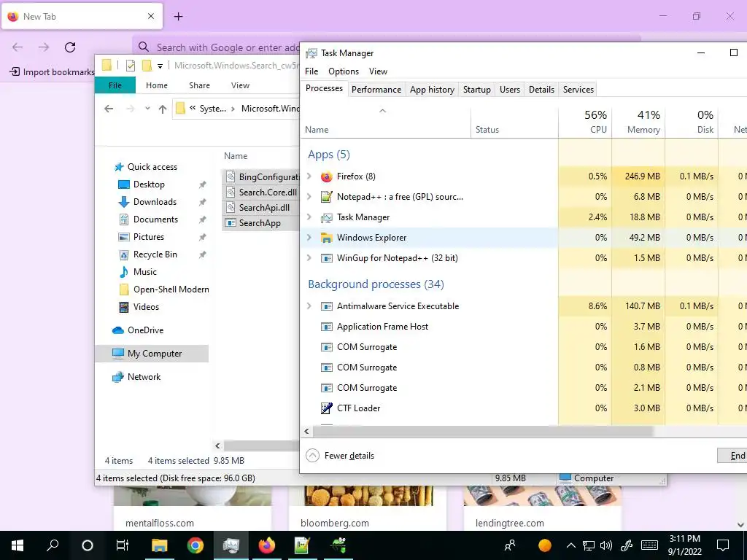Open the File tab in File Explorer
Image resolution: width=747 pixels, height=560 pixels.
(115, 85)
